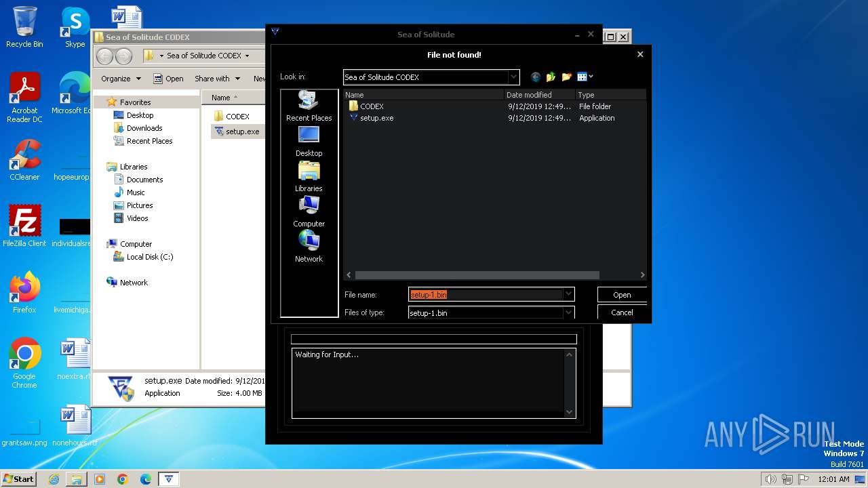Sort by Name column in dialog
868x488 pixels.
pyautogui.click(x=424, y=95)
